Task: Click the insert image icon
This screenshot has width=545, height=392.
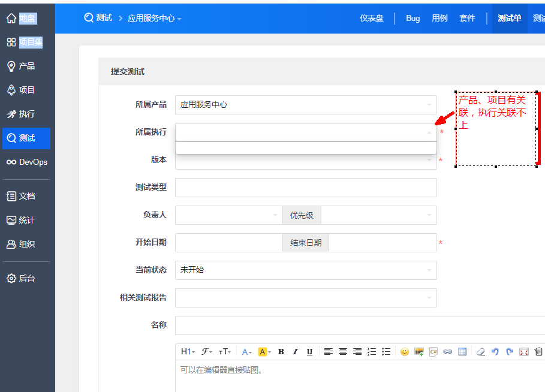Action: click(x=419, y=352)
